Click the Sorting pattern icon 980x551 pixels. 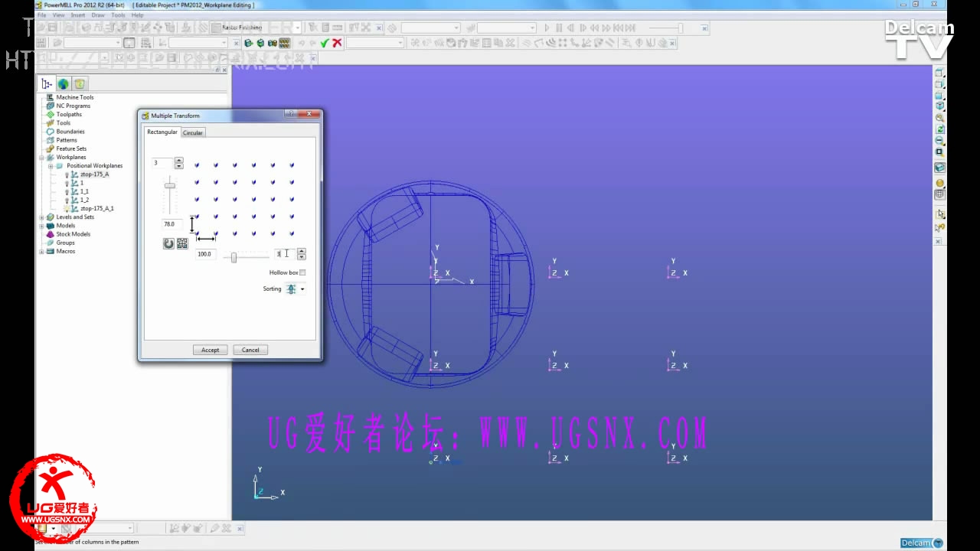pyautogui.click(x=291, y=289)
